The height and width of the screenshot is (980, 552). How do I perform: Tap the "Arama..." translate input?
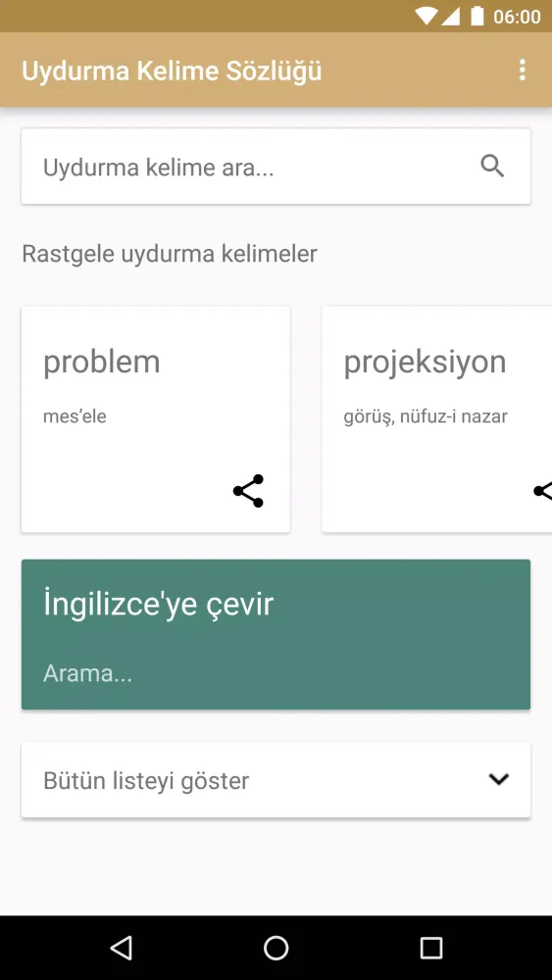point(87,674)
